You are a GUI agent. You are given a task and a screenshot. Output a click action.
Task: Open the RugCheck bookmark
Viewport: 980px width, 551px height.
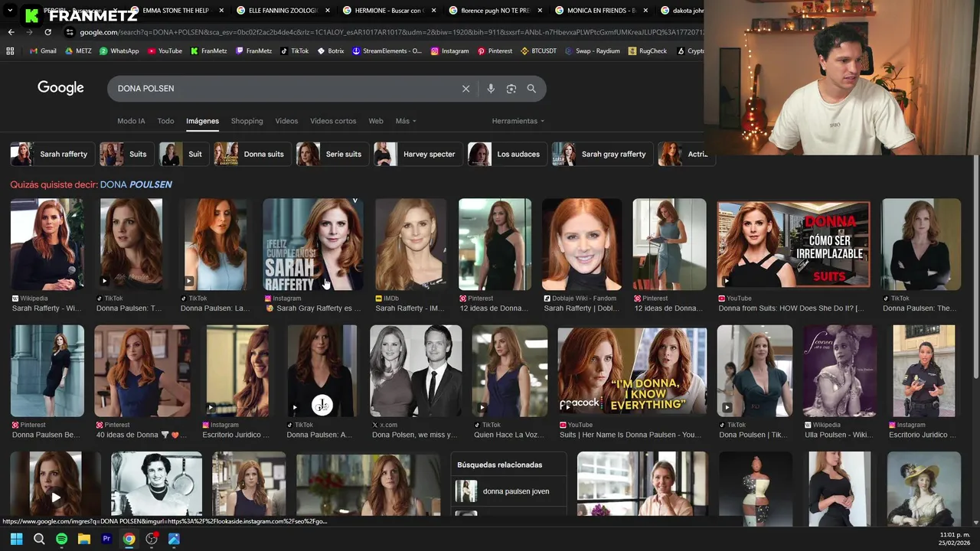[x=647, y=51]
